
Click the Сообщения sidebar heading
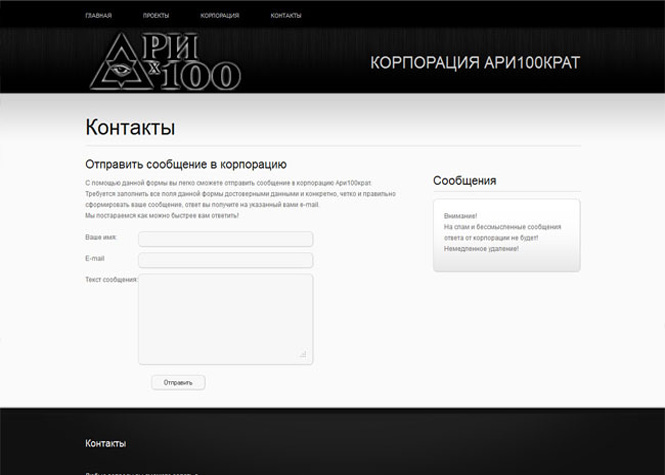[464, 181]
